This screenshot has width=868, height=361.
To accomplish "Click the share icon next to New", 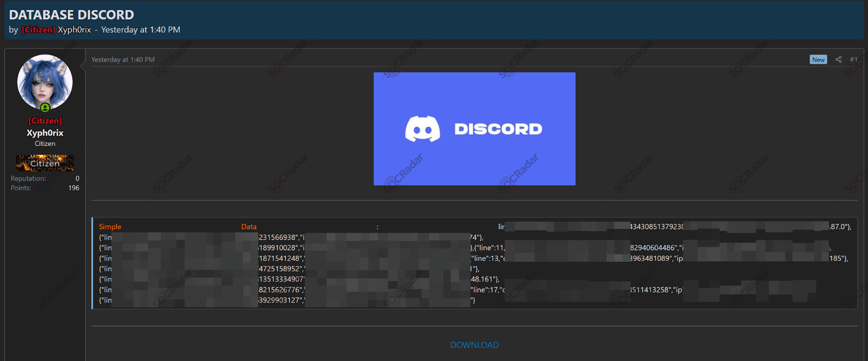I will point(838,60).
